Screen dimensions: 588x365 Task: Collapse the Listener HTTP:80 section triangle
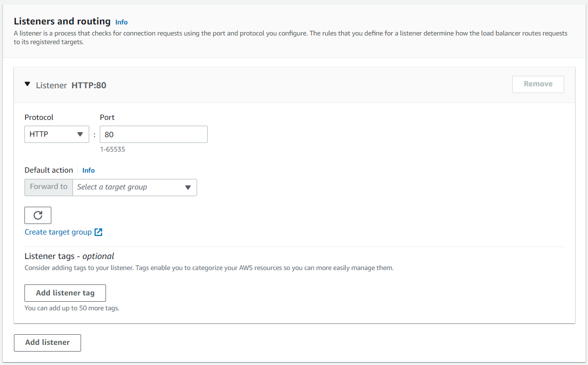click(27, 84)
